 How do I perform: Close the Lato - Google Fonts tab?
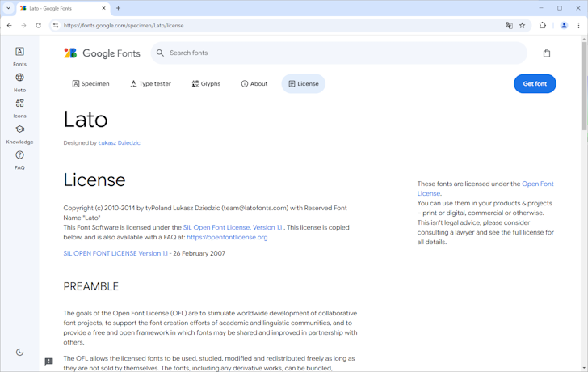pos(104,8)
